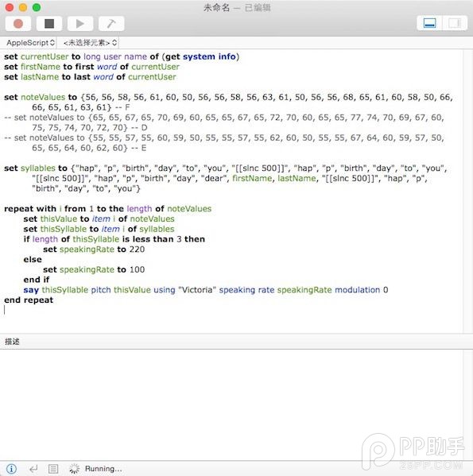Click 'modulation' in the say line

(x=357, y=290)
